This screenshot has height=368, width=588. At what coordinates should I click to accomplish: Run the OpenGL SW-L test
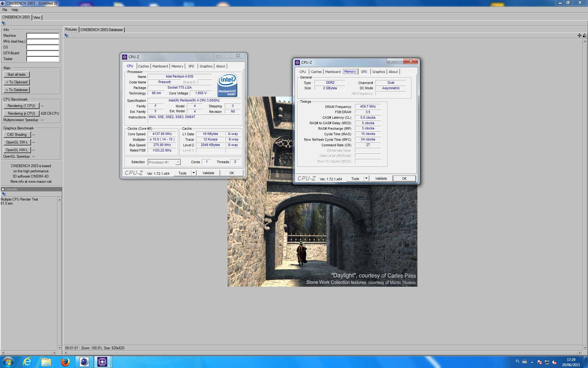click(x=17, y=142)
